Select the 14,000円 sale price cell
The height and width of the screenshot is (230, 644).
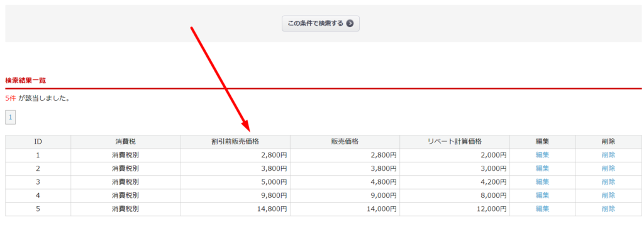click(345, 209)
